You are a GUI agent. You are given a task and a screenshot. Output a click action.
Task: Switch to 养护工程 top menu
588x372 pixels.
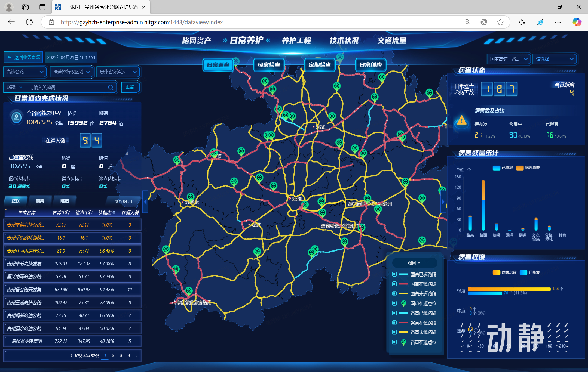[x=296, y=41]
